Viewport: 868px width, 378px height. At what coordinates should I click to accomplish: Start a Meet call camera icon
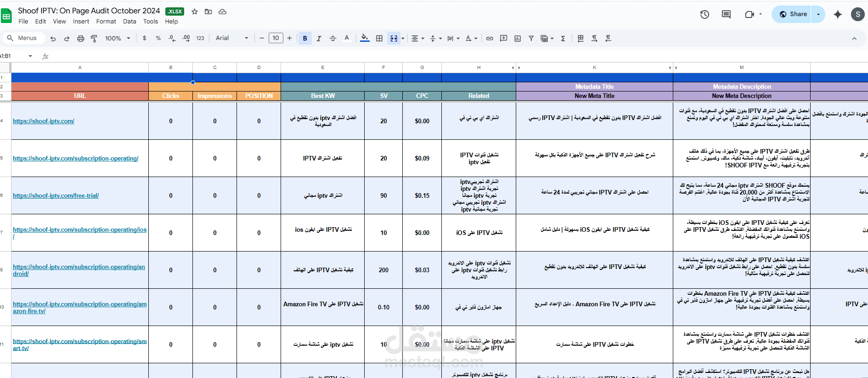(x=750, y=14)
